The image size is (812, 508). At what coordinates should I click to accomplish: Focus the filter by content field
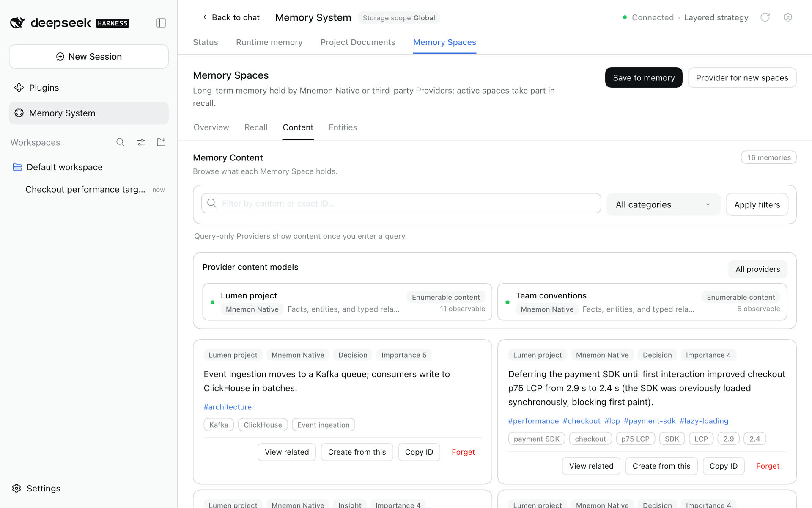coord(401,204)
